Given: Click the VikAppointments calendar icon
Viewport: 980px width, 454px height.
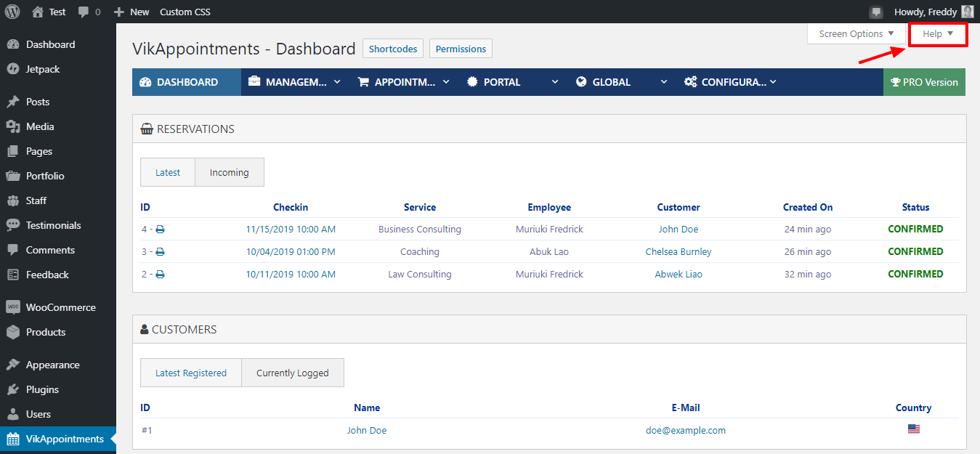Looking at the screenshot, I should [13, 439].
